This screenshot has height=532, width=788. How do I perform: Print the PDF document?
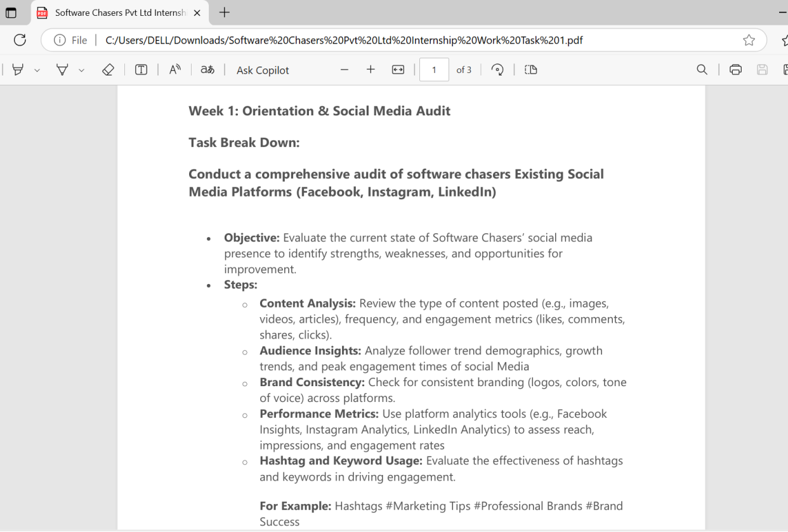pyautogui.click(x=735, y=70)
